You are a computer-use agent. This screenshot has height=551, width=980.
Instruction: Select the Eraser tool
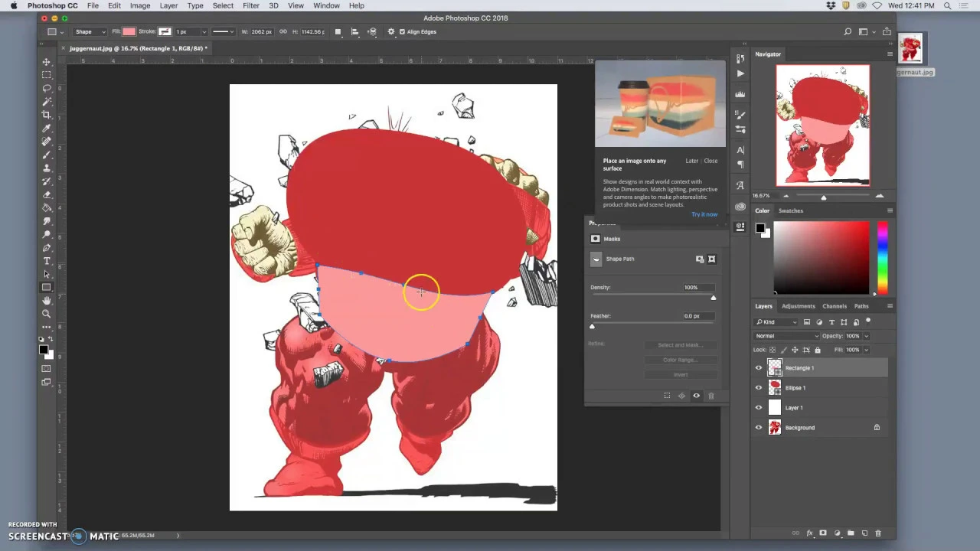pyautogui.click(x=47, y=194)
